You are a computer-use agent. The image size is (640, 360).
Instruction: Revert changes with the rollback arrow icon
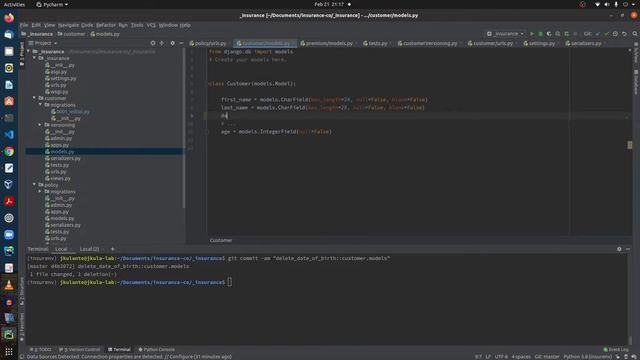[624, 34]
